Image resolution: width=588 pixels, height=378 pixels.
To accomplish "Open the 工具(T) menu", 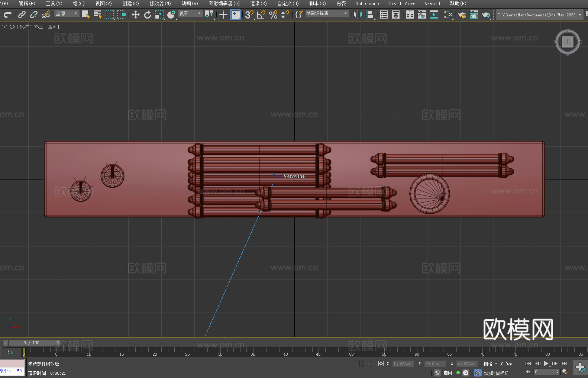I will click(x=54, y=3).
